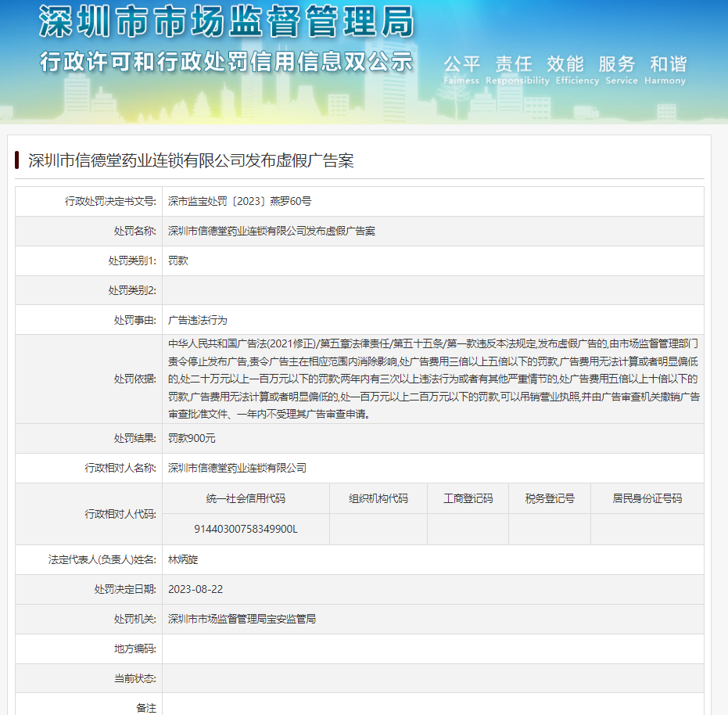Click the 处罚依据 label
This screenshot has height=715, width=728.
click(135, 379)
